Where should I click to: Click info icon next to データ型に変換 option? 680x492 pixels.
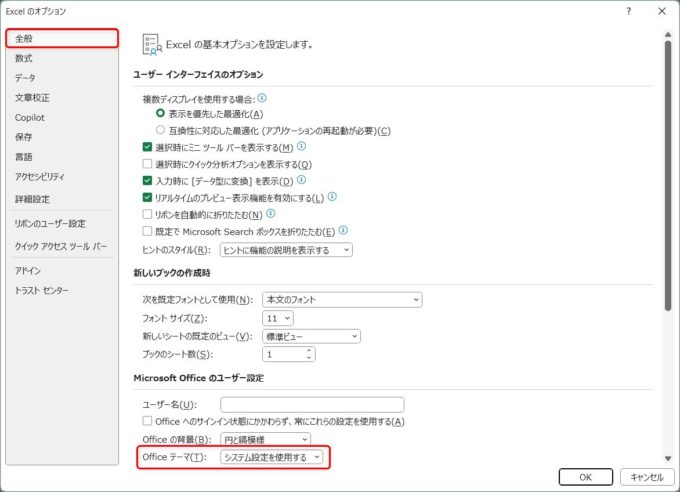click(301, 180)
